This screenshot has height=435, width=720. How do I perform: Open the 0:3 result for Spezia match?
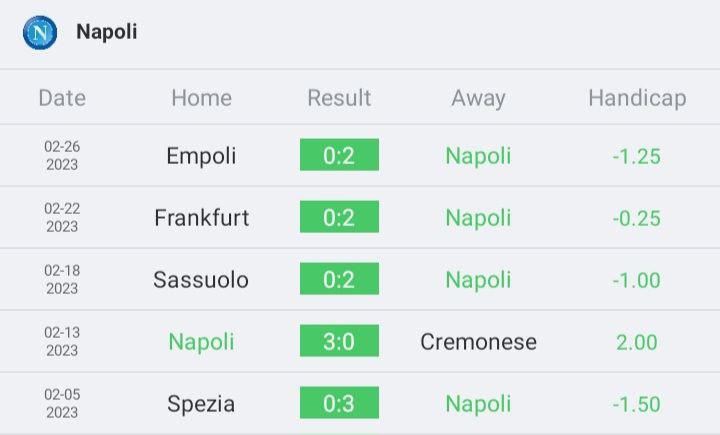339,403
